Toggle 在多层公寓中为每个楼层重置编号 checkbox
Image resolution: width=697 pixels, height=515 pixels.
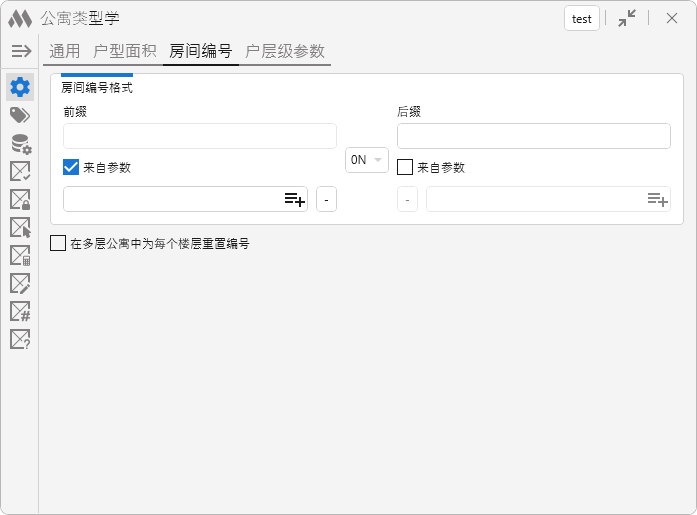(x=58, y=243)
